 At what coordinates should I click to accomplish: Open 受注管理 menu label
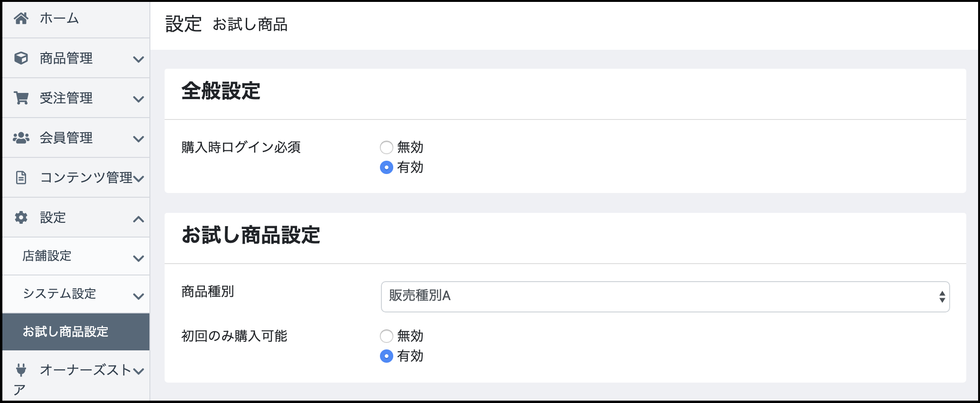66,98
